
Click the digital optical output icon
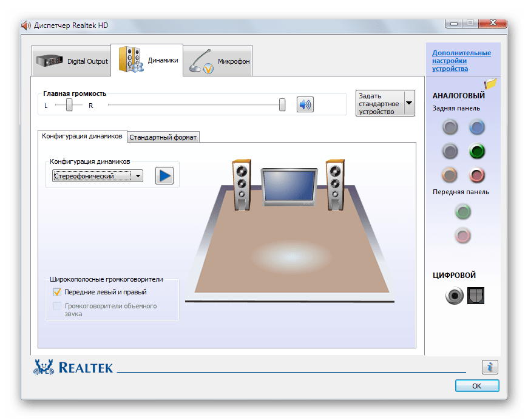click(x=476, y=296)
